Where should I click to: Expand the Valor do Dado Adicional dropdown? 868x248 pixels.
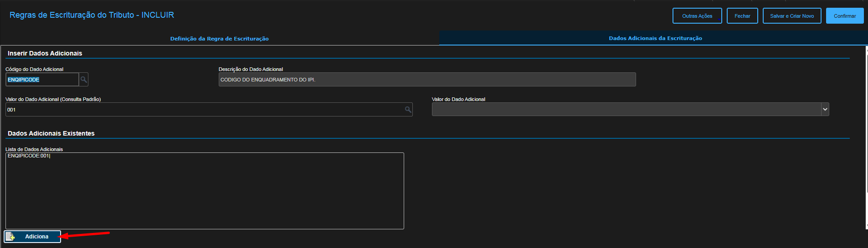click(824, 109)
